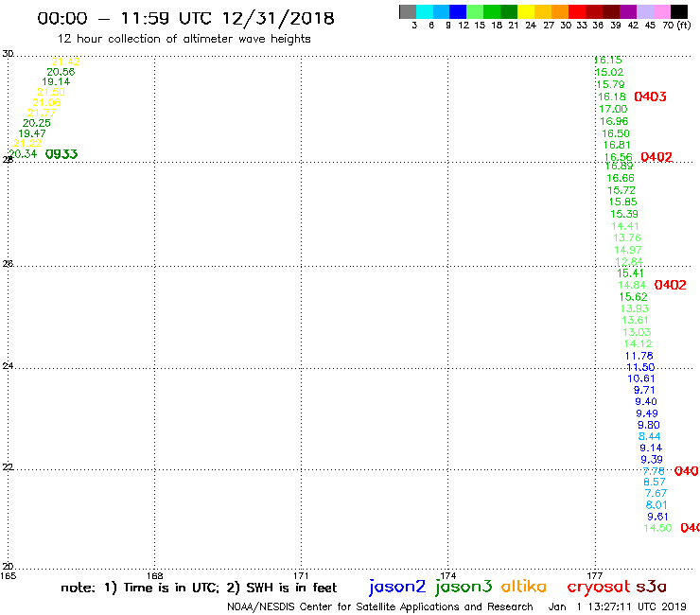Screen dimensions: 700x615
Task: Click the wave height value 16.15
Action: click(x=608, y=61)
